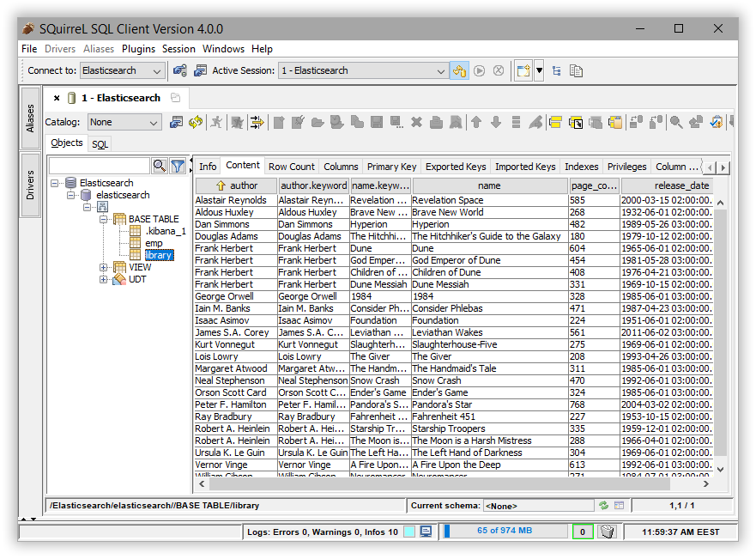The height and width of the screenshot is (559, 756).
Task: Sort by the page_count column header
Action: tap(594, 185)
